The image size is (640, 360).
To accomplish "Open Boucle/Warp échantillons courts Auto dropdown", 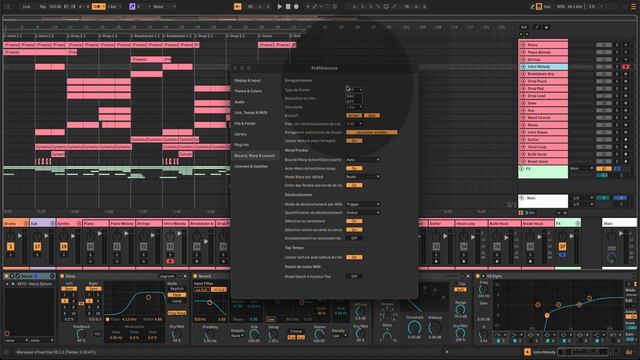I will pos(363,160).
